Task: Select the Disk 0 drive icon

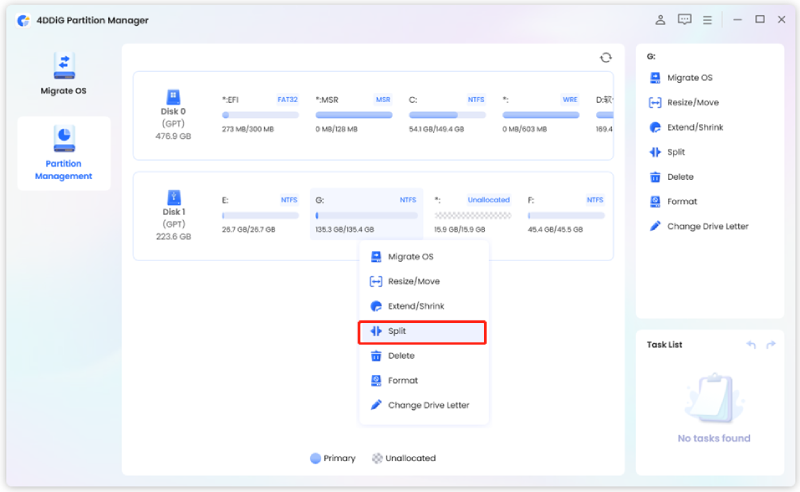Action: tap(173, 96)
